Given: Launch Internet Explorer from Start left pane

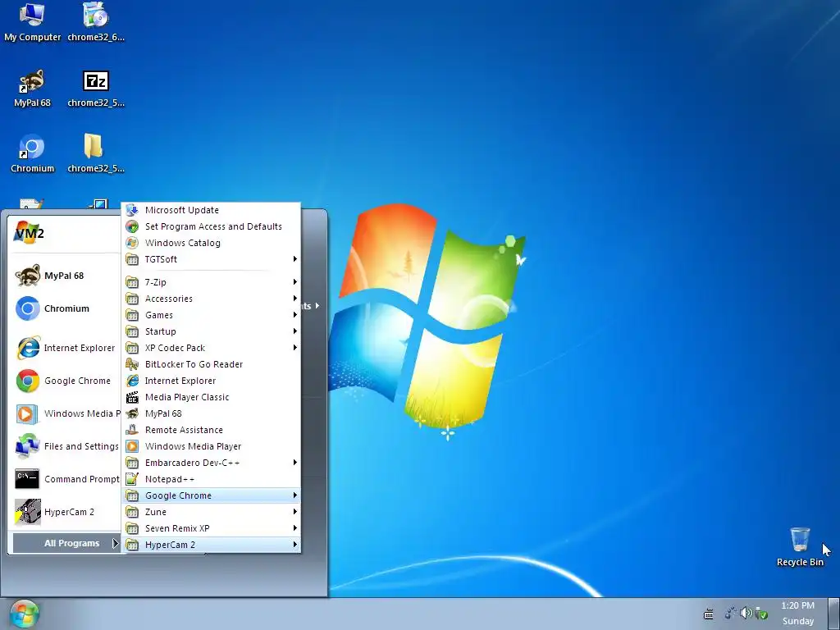Looking at the screenshot, I should (66, 348).
